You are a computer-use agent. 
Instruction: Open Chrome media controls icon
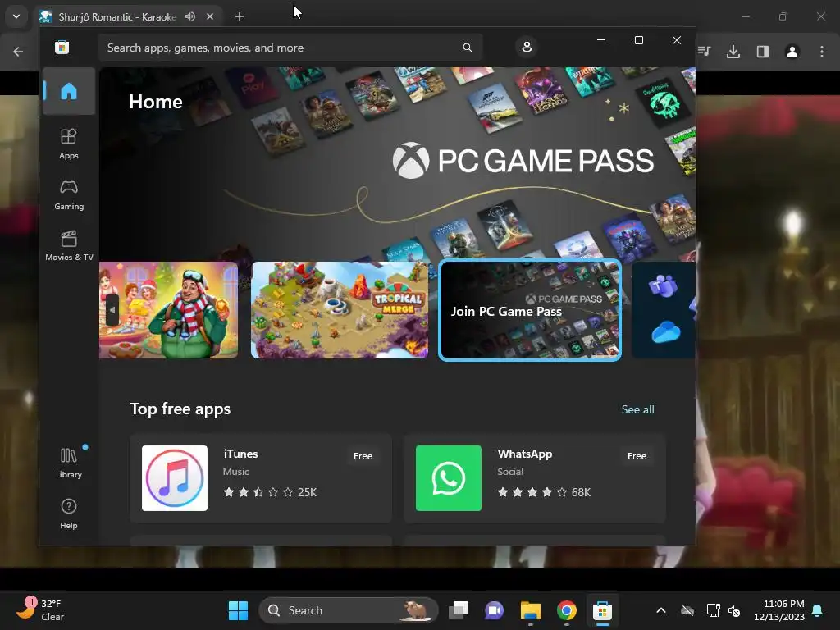tap(705, 52)
